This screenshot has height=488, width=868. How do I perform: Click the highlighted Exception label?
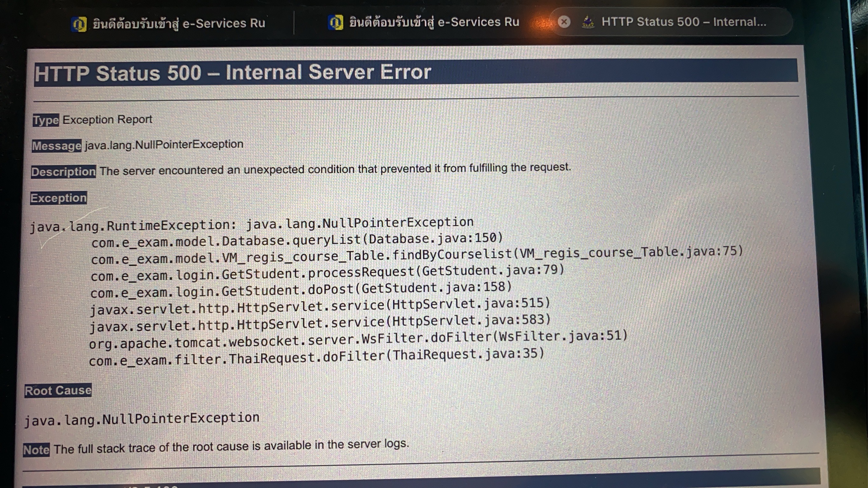[59, 198]
